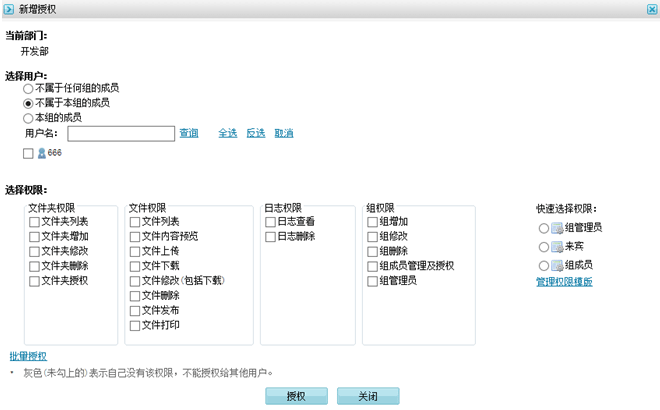Open the 管理权限模版 link
660x410 pixels.
click(564, 282)
